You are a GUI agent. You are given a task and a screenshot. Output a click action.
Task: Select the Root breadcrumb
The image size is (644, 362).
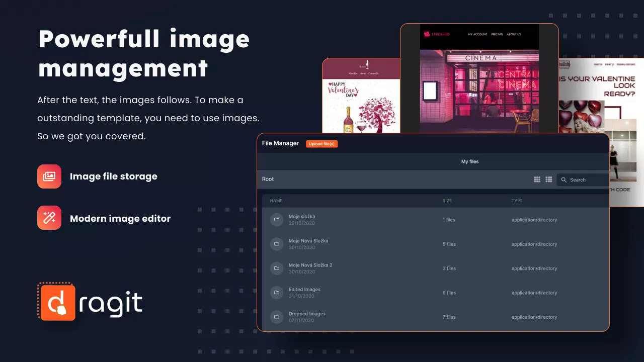click(x=268, y=179)
